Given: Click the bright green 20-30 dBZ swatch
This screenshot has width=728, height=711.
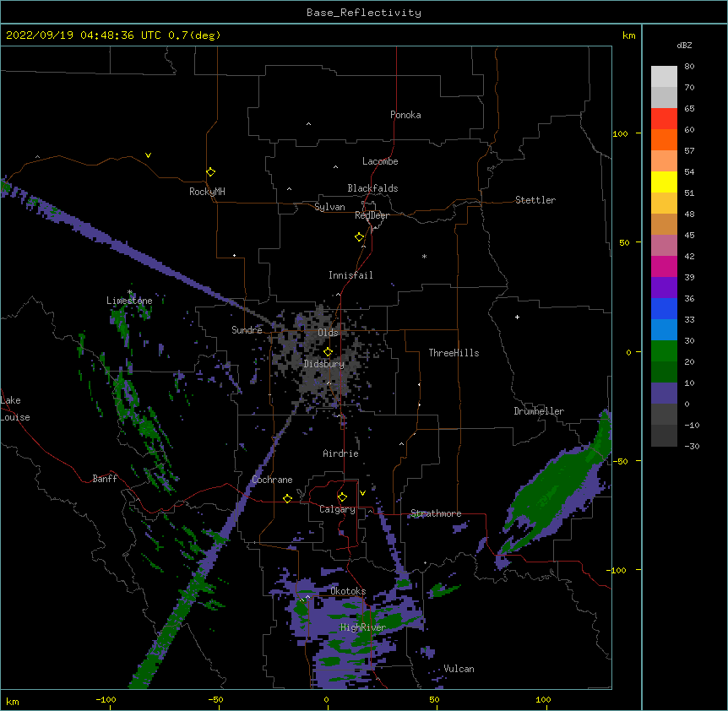Looking at the screenshot, I should [664, 351].
